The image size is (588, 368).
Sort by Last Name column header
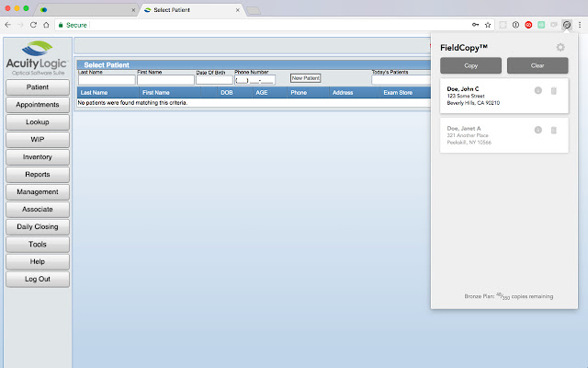(94, 92)
